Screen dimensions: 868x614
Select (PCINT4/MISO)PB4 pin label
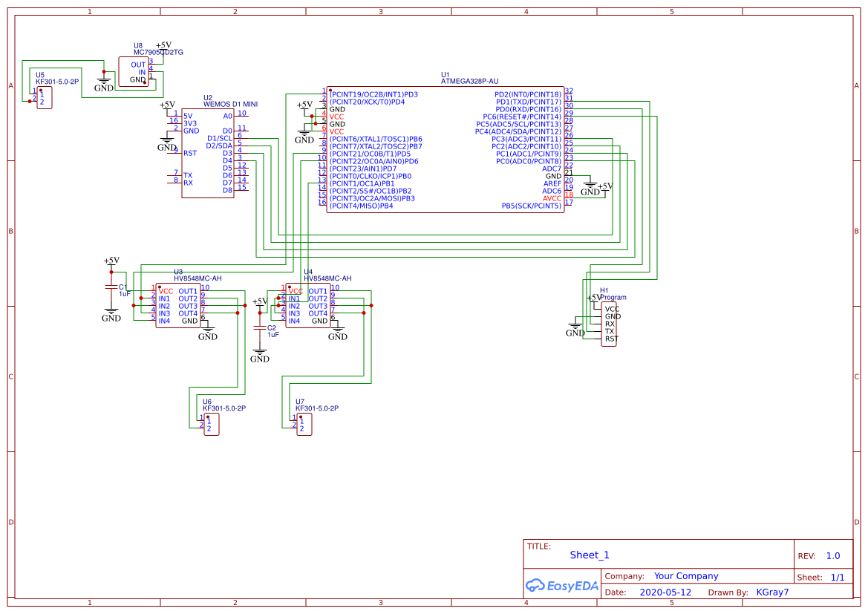coord(361,206)
